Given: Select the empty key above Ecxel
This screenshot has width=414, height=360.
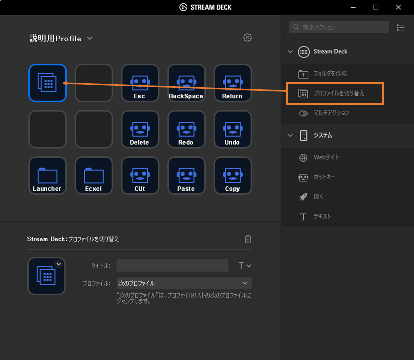Looking at the screenshot, I should click(94, 129).
